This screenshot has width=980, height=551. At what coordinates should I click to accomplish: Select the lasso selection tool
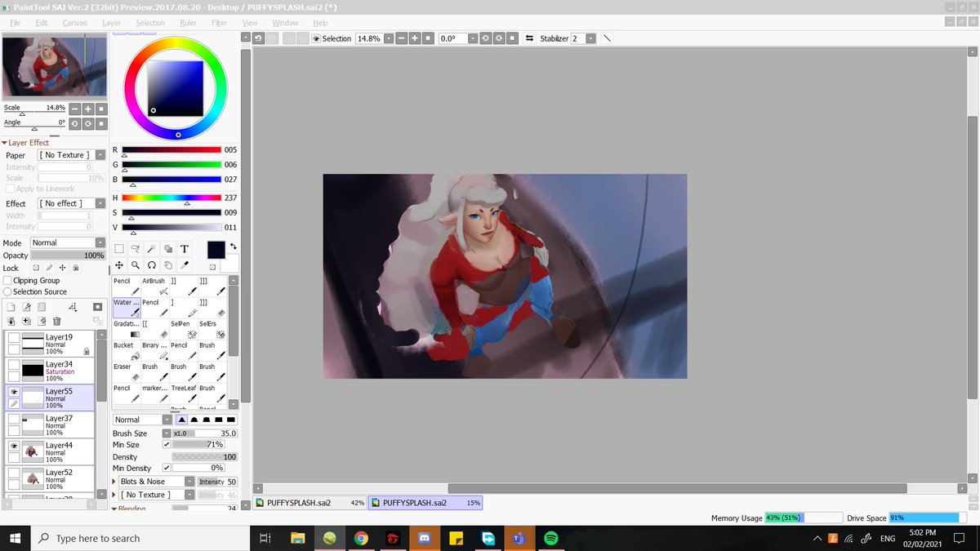pos(136,249)
